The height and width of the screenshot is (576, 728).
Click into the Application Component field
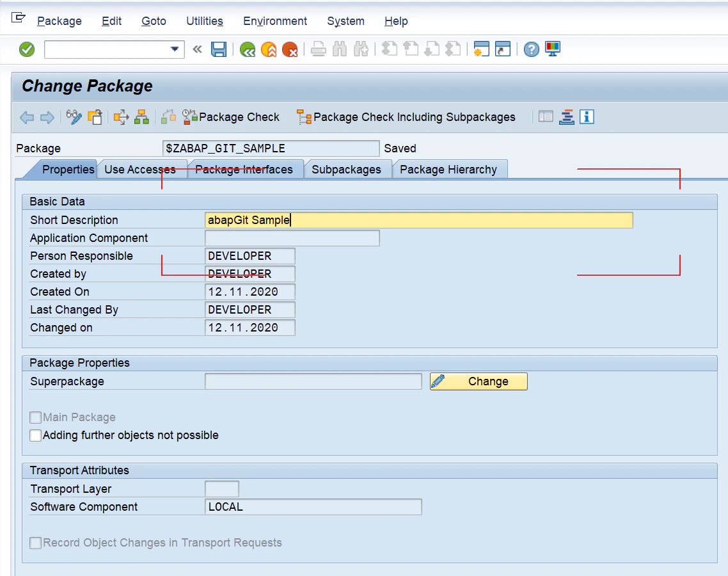292,238
